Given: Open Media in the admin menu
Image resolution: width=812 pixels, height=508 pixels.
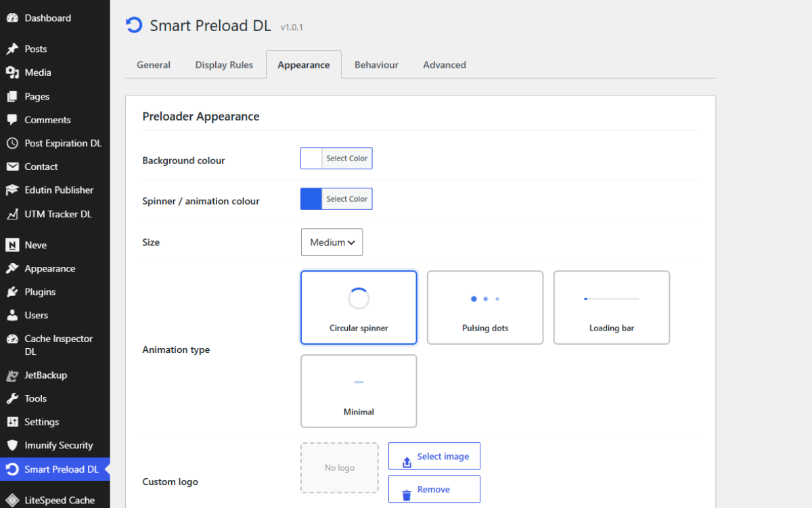Looking at the screenshot, I should pos(55,72).
